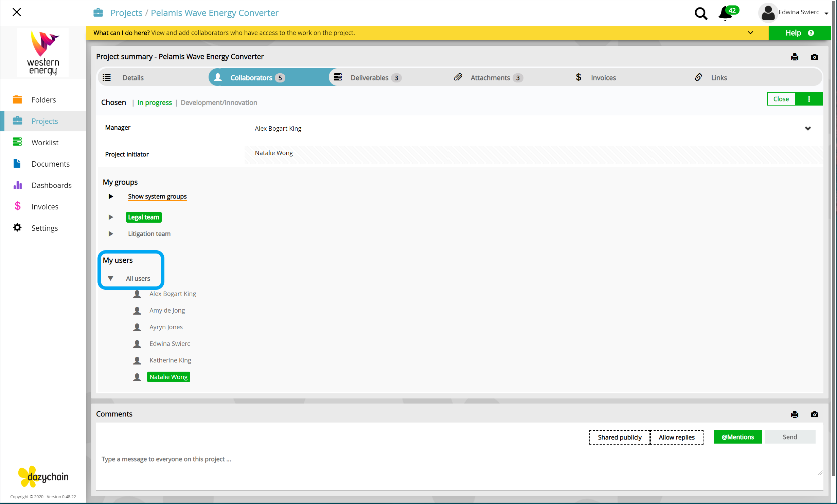Open the Edwina Swierc account dropdown arrow
The height and width of the screenshot is (504, 837).
pyautogui.click(x=826, y=13)
